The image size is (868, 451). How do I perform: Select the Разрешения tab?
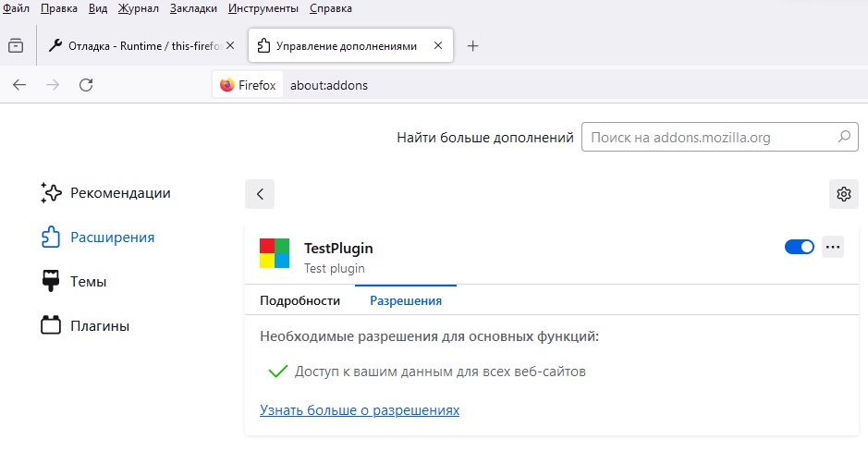click(406, 300)
